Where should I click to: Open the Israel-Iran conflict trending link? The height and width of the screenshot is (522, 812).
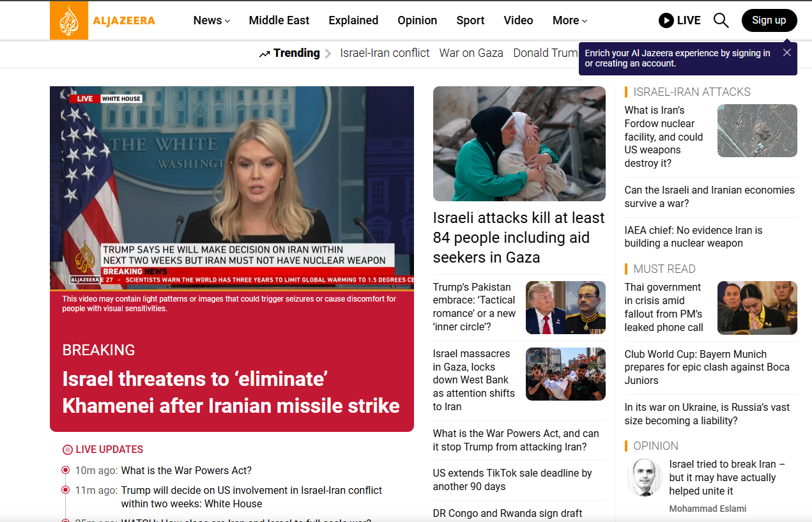click(385, 53)
